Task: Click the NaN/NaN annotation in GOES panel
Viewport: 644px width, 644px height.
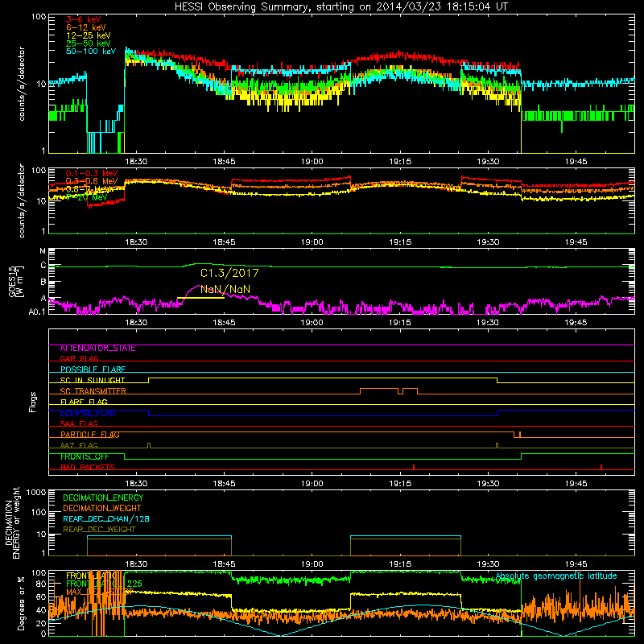Action: tap(225, 289)
